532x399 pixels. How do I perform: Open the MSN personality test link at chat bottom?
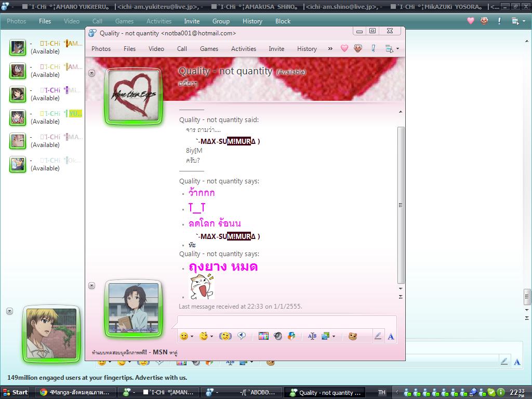[x=135, y=353]
